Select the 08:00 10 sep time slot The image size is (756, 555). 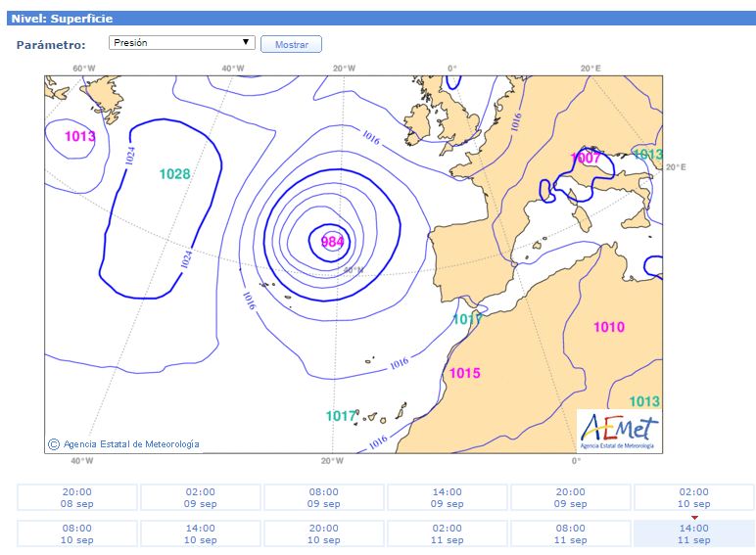(x=77, y=533)
